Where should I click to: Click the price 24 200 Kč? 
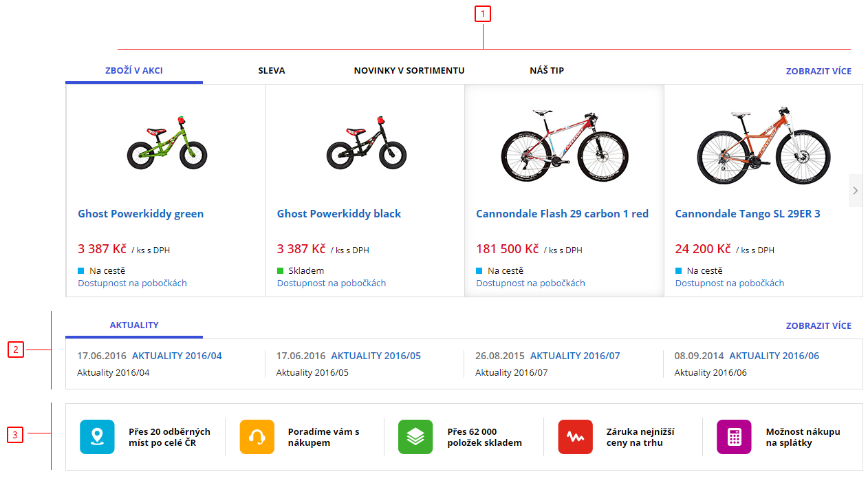click(x=703, y=248)
